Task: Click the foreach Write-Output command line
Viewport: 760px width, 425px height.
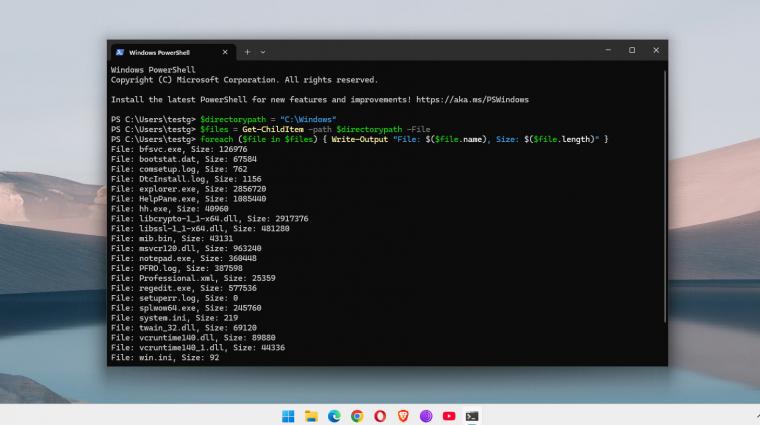Action: pos(359,140)
